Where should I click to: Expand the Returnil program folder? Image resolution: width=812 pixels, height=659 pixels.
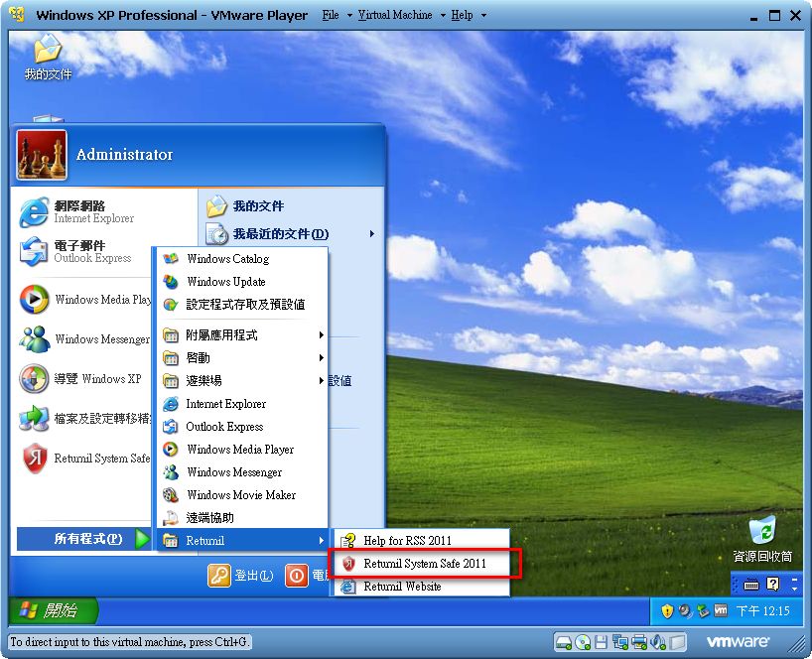(x=242, y=541)
